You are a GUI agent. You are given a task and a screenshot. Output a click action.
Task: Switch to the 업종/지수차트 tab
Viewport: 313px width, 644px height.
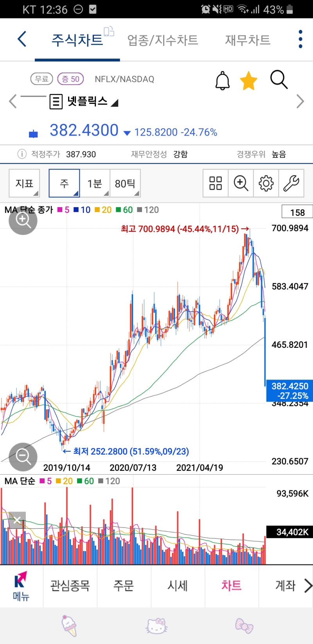163,40
